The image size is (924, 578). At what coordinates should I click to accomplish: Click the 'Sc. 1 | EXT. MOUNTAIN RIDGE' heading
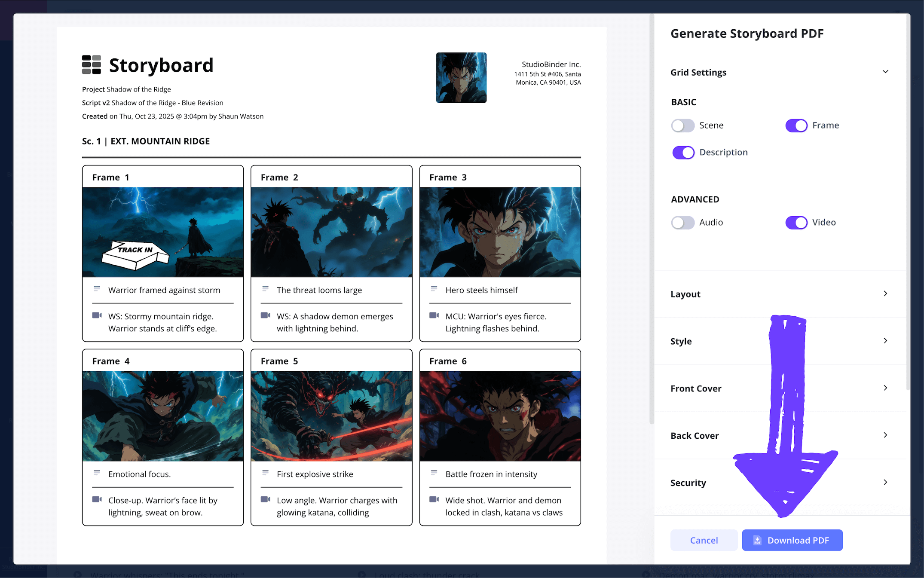pos(146,141)
